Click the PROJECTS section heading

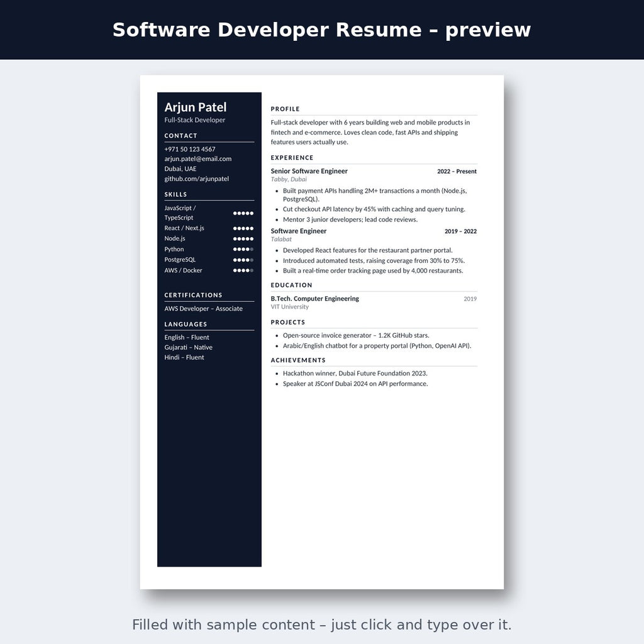coord(288,323)
